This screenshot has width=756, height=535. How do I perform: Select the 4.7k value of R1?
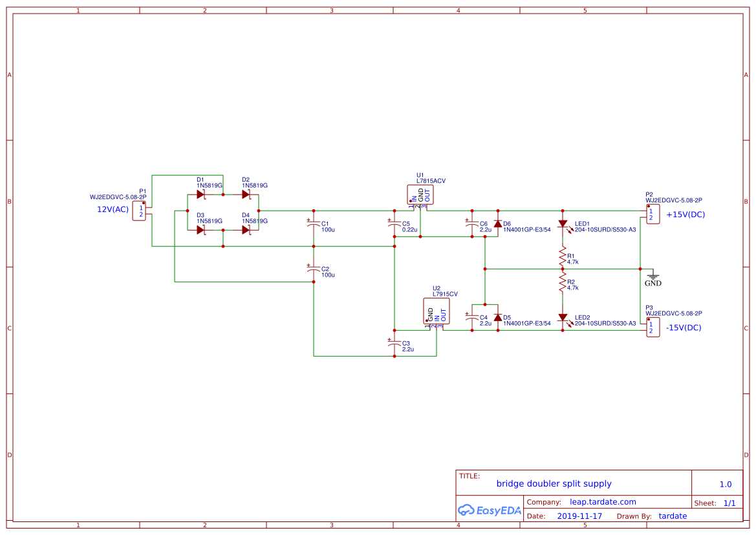pos(572,262)
